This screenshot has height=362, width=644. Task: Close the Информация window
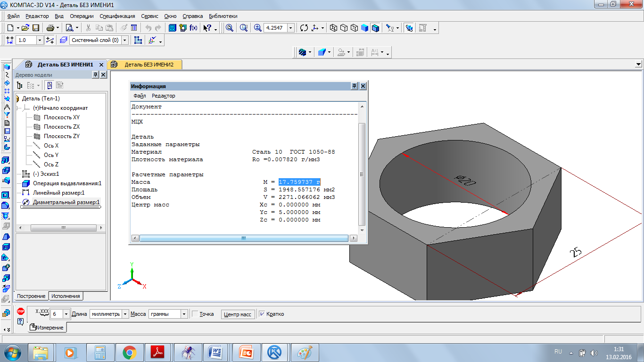pos(363,86)
